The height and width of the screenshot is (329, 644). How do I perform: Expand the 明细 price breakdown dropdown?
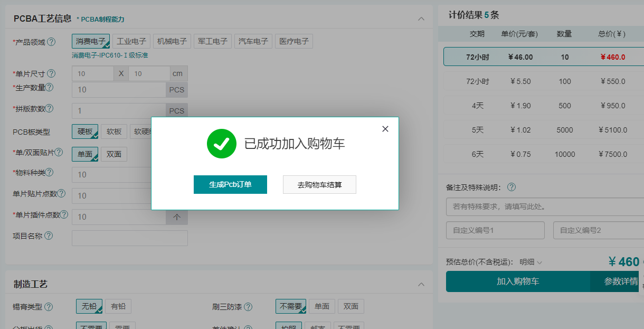[x=531, y=262]
